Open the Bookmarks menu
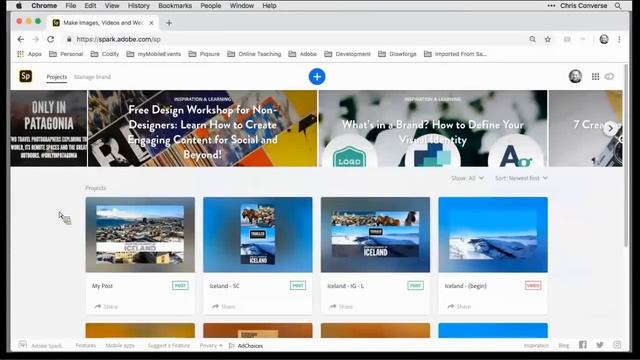Screen dimensions: 640x360 175,6
